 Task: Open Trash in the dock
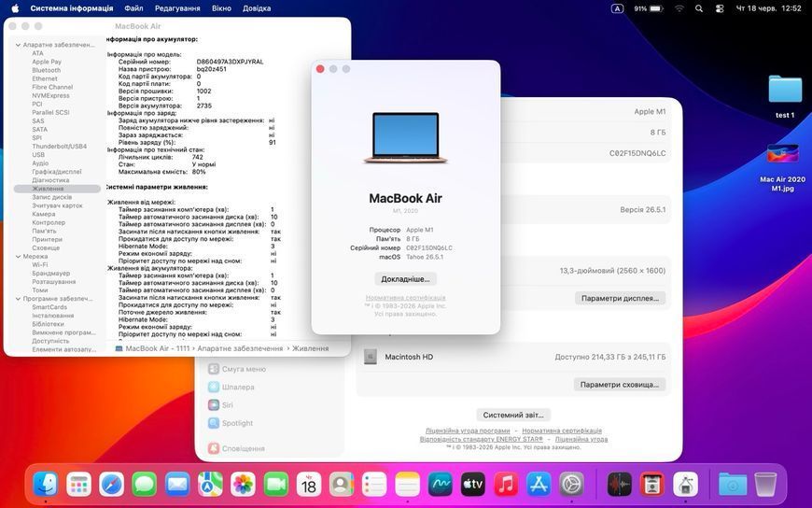tap(765, 486)
